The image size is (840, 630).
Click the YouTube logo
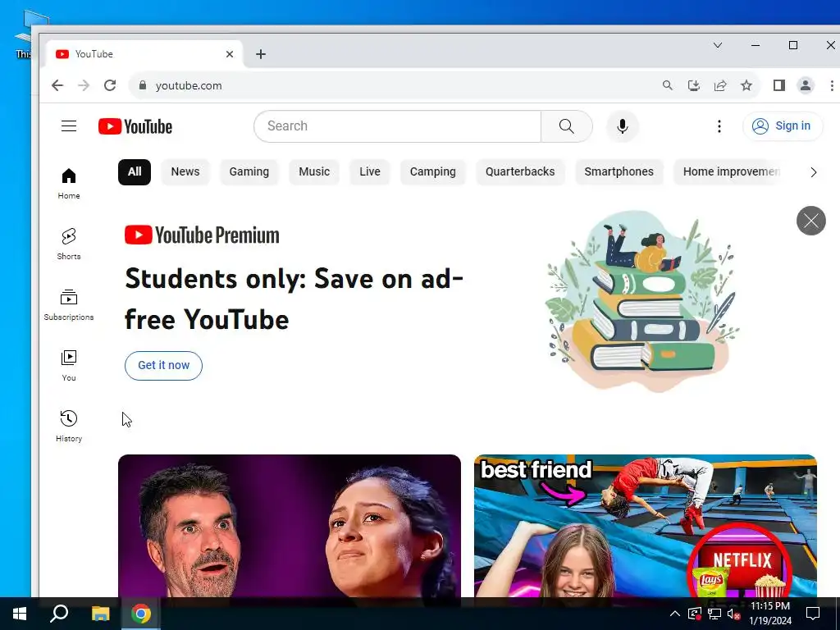coord(135,126)
